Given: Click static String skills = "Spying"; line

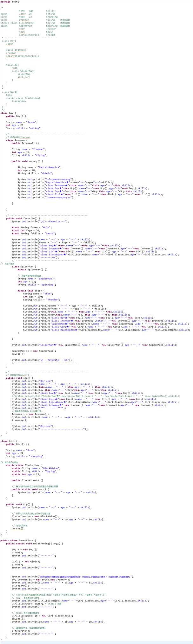Looking at the screenshot, I should (x=35, y=471).
